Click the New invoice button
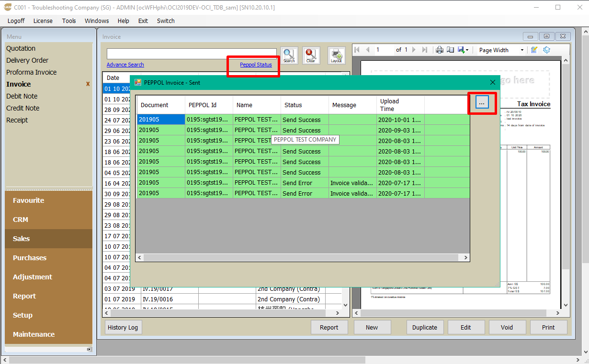 pos(372,327)
